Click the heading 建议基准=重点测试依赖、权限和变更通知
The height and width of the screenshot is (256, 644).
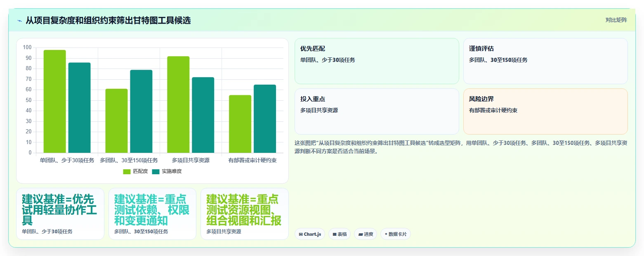tap(152, 209)
